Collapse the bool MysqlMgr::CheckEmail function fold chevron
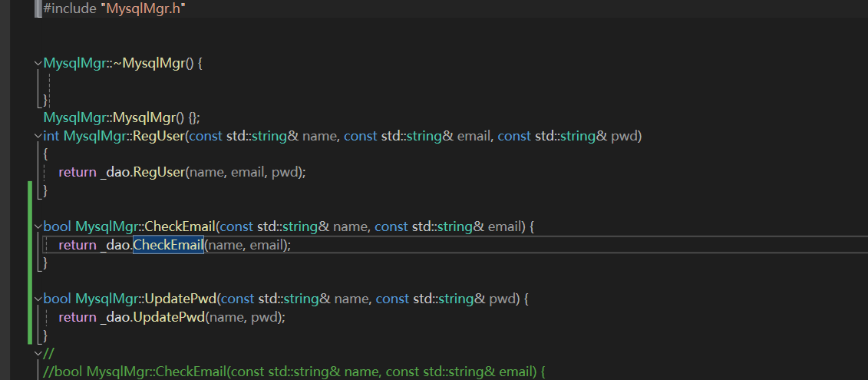 pos(38,226)
